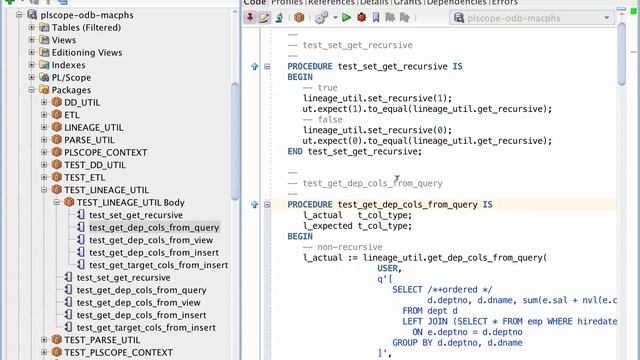640x360 pixels.
Task: Collapse the TEST_LINEAGE_UTIL package
Action: (44, 190)
